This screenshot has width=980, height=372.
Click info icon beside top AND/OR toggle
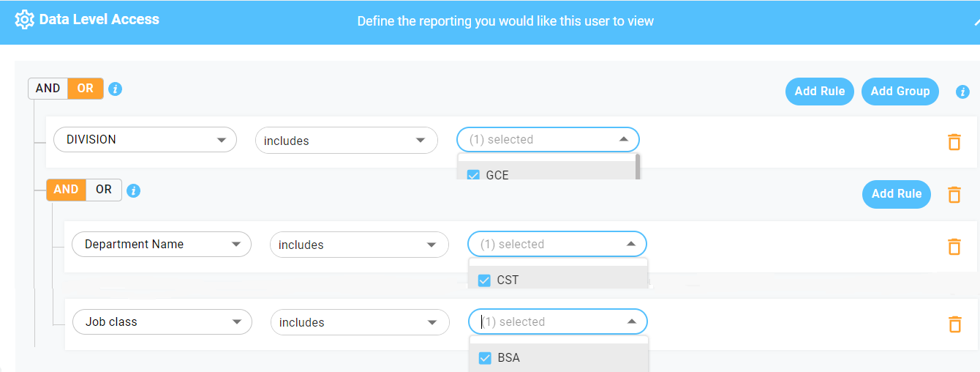click(x=116, y=89)
